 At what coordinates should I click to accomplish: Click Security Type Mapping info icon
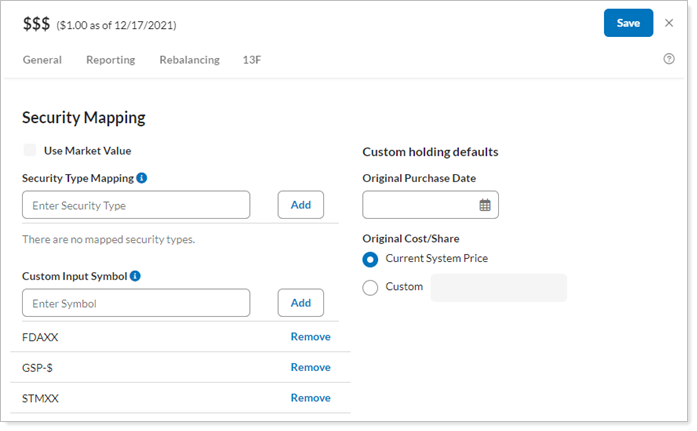pos(142,178)
